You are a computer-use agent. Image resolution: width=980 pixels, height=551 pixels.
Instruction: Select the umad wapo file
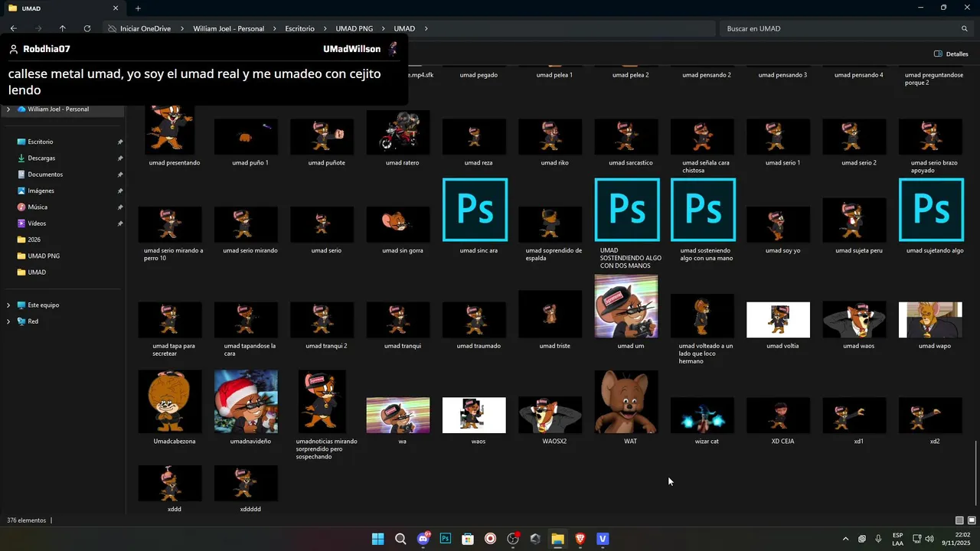930,320
